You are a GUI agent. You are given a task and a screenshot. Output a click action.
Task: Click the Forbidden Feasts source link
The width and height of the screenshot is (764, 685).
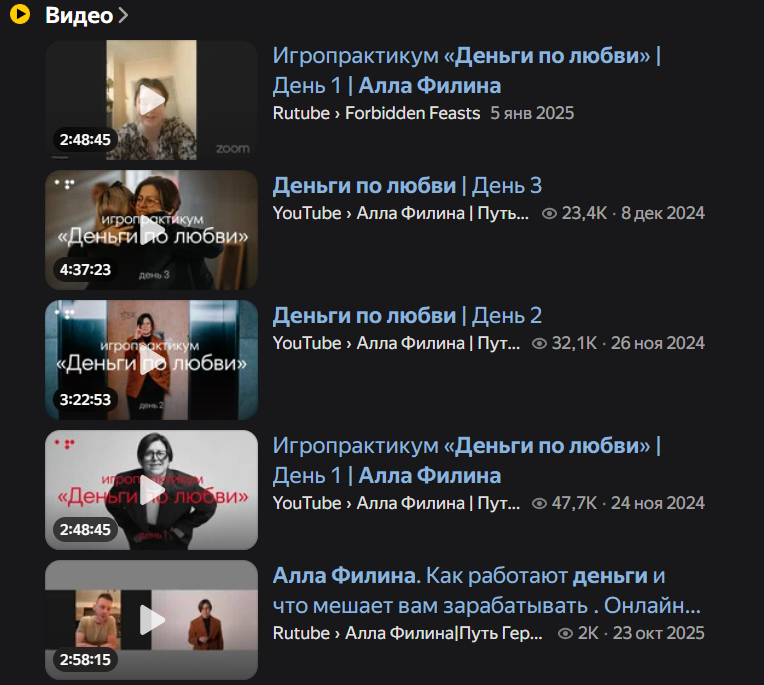413,113
